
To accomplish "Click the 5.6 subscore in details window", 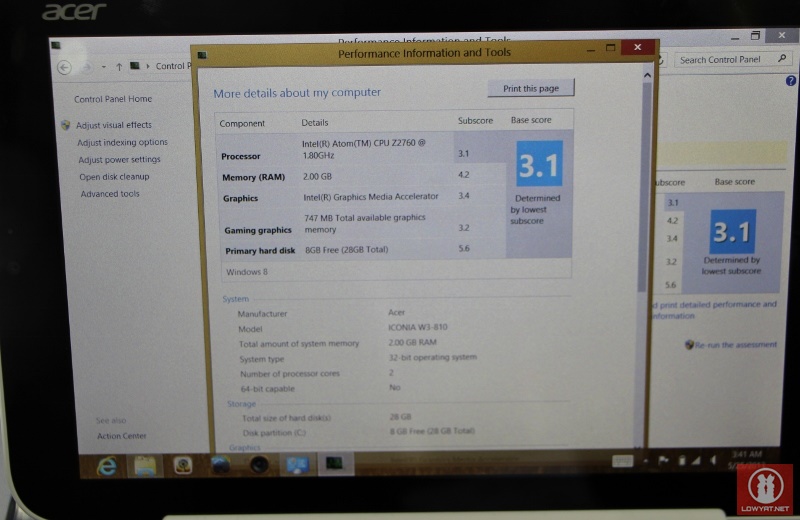I will click(x=464, y=249).
